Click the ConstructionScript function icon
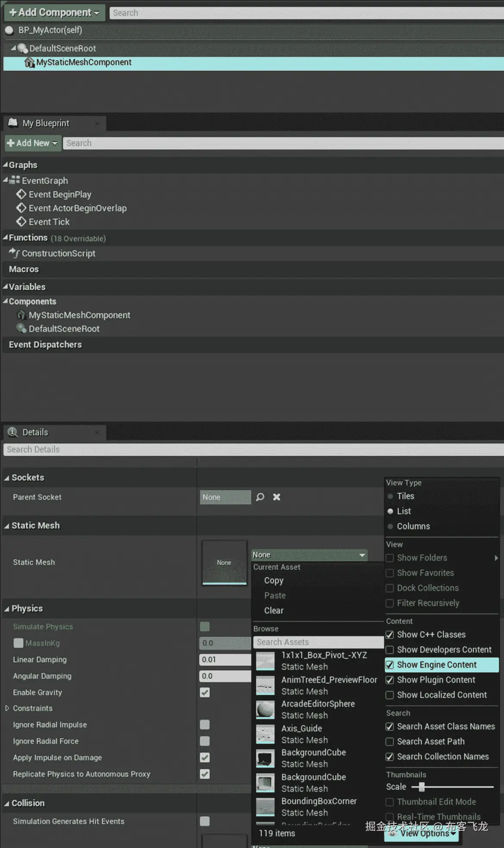 pyautogui.click(x=14, y=253)
